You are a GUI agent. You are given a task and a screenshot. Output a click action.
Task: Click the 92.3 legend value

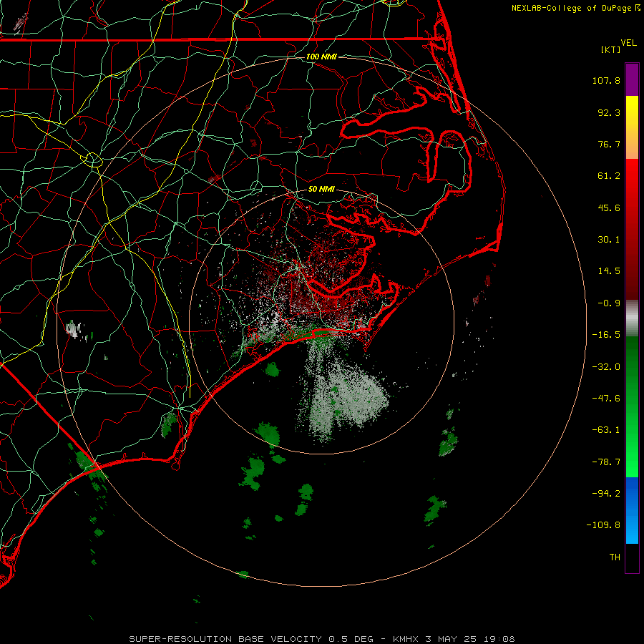[x=609, y=112]
